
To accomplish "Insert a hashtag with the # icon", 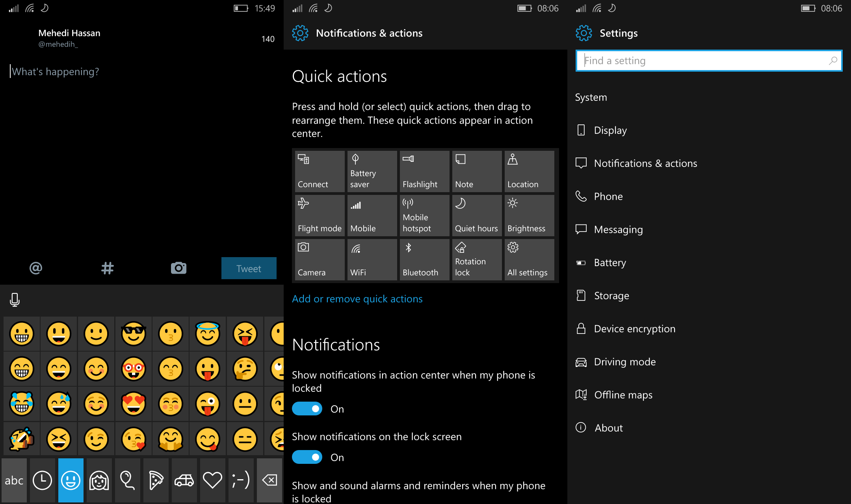I will (107, 268).
